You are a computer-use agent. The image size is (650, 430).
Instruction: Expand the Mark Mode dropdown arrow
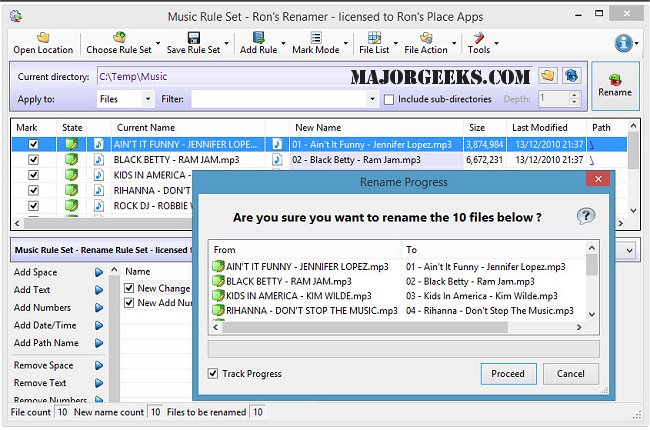pos(346,43)
